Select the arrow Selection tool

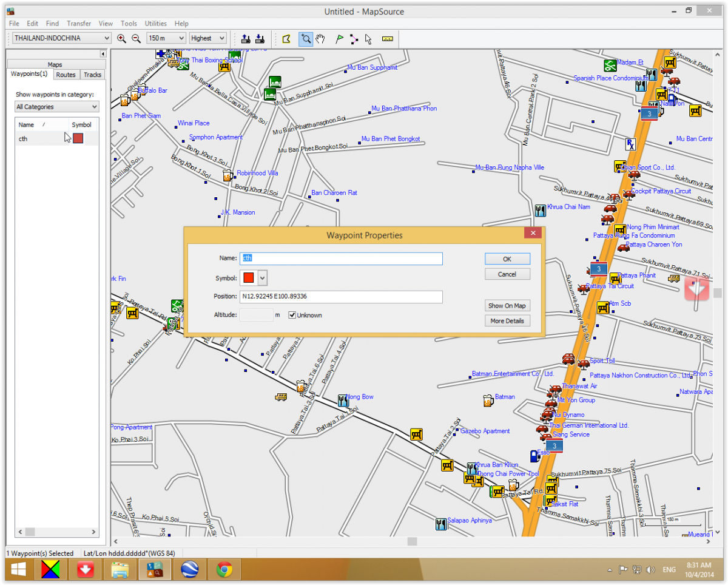click(368, 39)
